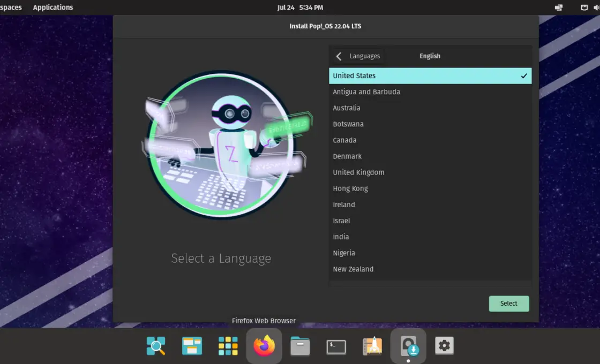This screenshot has width=600, height=364.
Task: Select New Zealand region
Action: click(x=430, y=269)
